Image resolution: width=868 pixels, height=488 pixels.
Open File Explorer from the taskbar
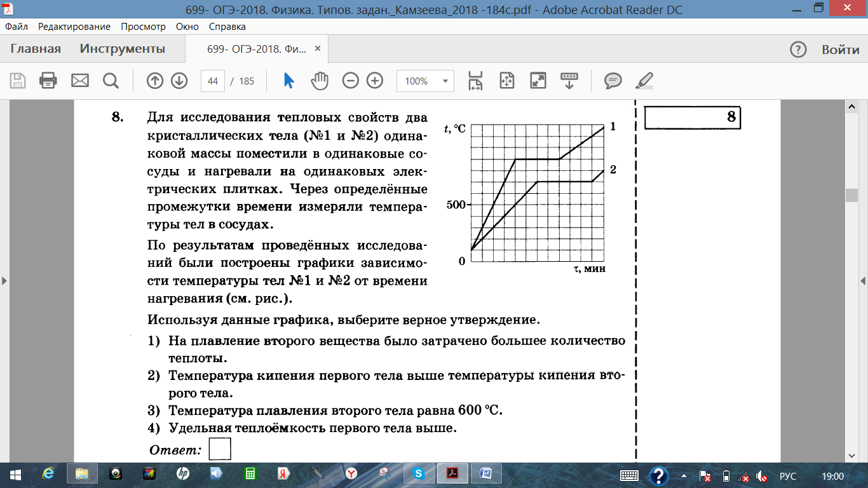pos(82,474)
